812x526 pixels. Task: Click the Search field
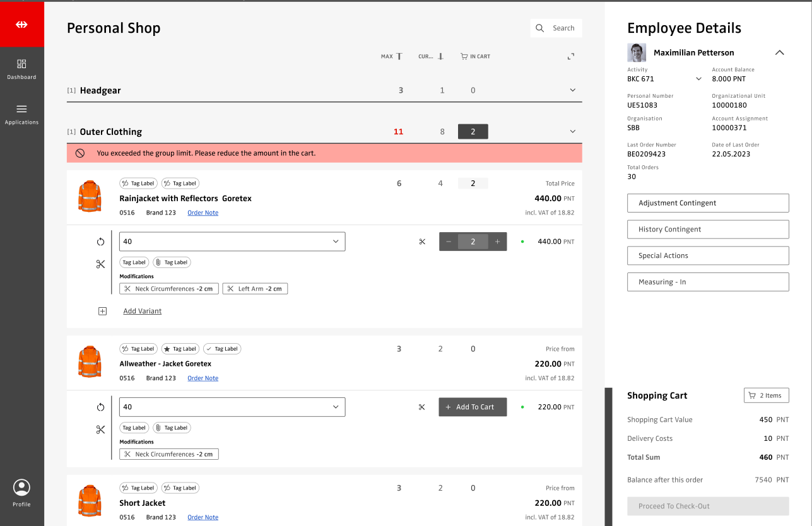click(x=556, y=28)
